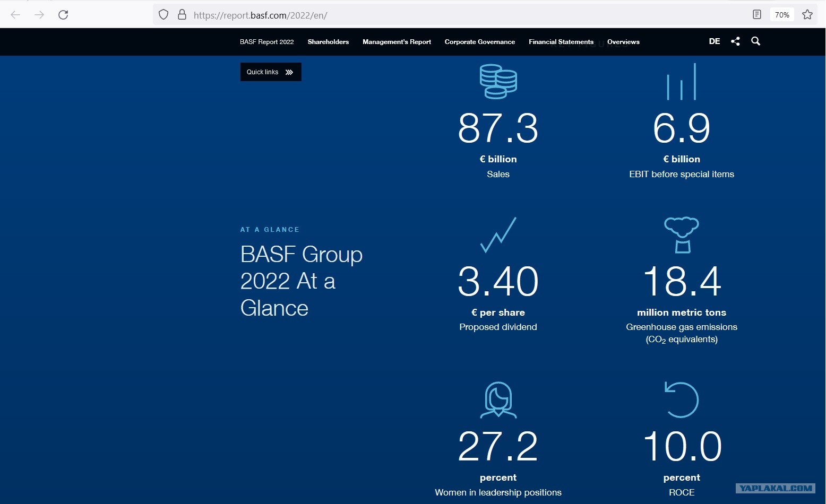
Task: Click the 10.0 ROCE figure
Action: [x=682, y=447]
